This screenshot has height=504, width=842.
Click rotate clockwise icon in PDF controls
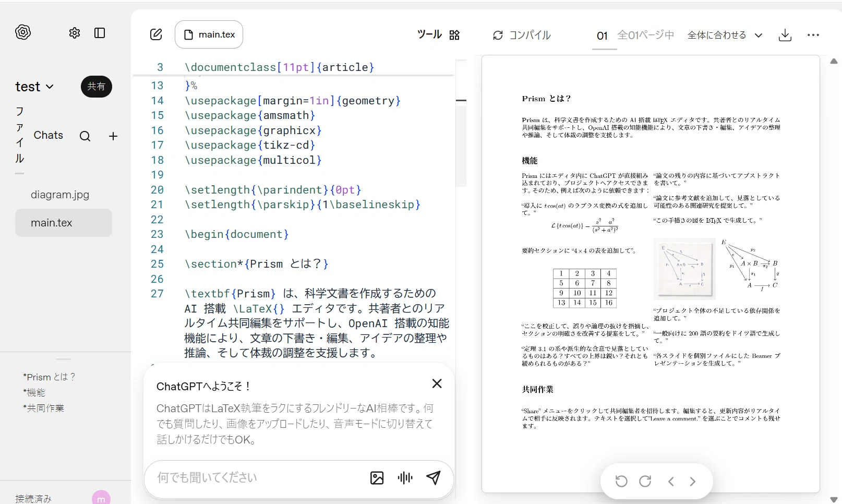point(645,481)
